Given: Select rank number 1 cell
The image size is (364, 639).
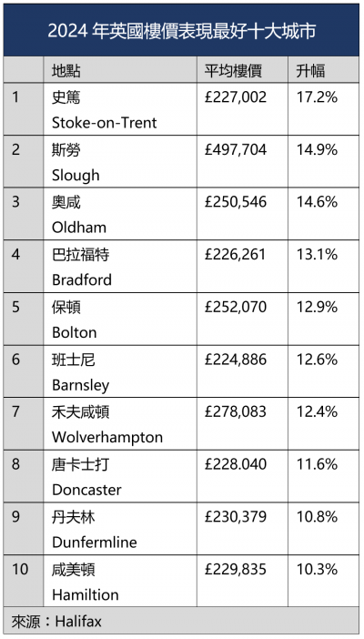Looking at the screenshot, I should click(24, 109).
